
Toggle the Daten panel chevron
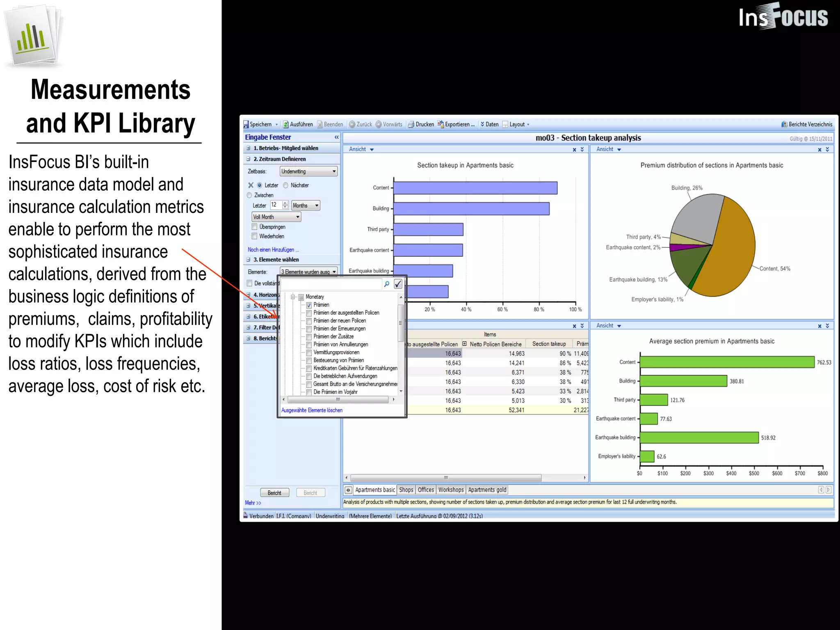pyautogui.click(x=482, y=124)
